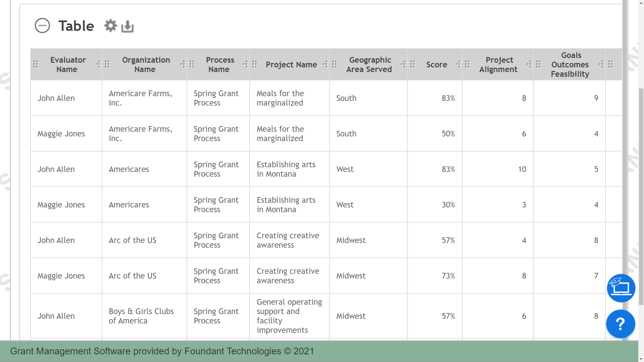This screenshot has width=644, height=362.
Task: Click the Project Name column resize handle
Action: pos(325,64)
